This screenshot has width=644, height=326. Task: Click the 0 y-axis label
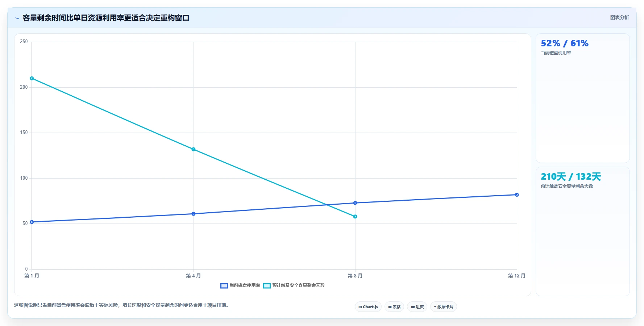[26, 269]
